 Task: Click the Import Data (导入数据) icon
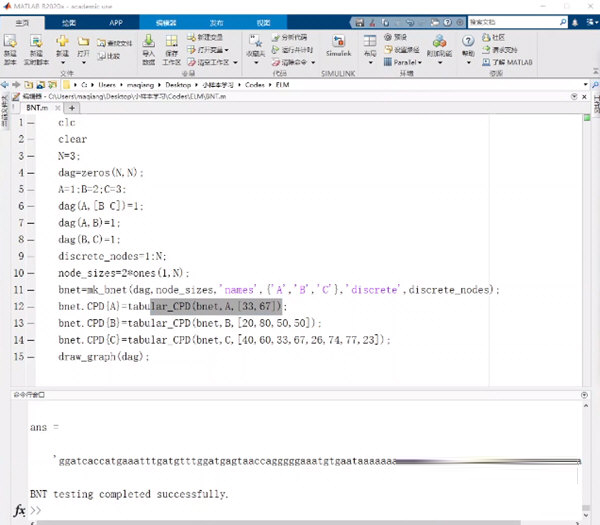[148, 46]
